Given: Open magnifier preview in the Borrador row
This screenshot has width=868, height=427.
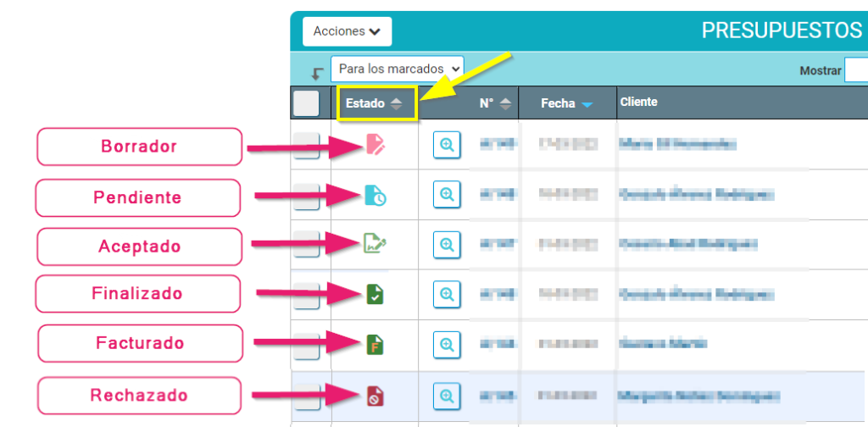Looking at the screenshot, I should pyautogui.click(x=447, y=146).
